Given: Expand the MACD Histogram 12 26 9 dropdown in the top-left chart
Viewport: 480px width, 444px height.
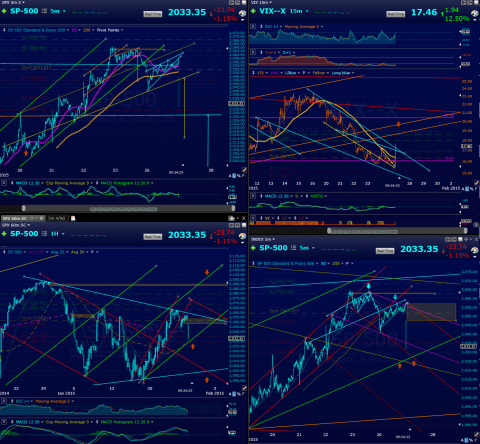Looking at the screenshot, I should tap(152, 183).
